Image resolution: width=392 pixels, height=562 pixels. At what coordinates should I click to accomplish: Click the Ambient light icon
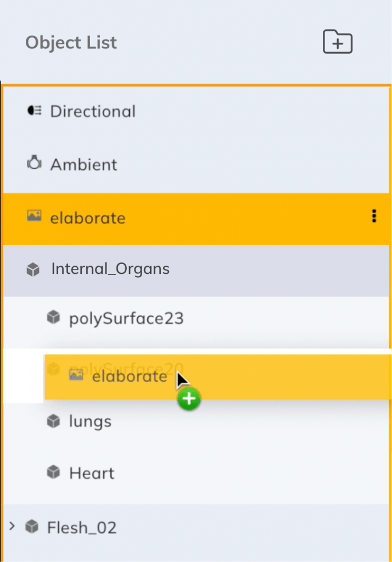pyautogui.click(x=34, y=163)
